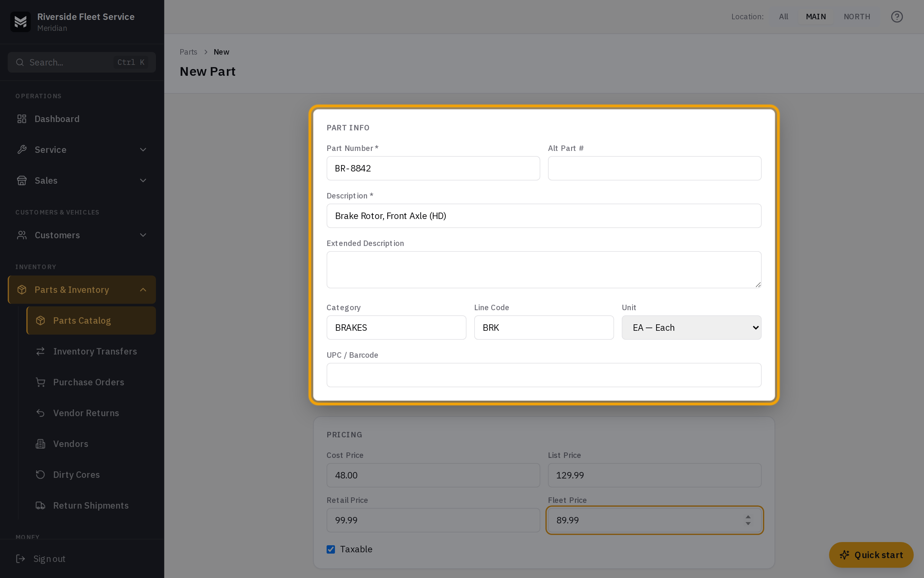Viewport: 924px width, 578px height.
Task: Click the Parts & Inventory box icon
Action: tap(22, 290)
